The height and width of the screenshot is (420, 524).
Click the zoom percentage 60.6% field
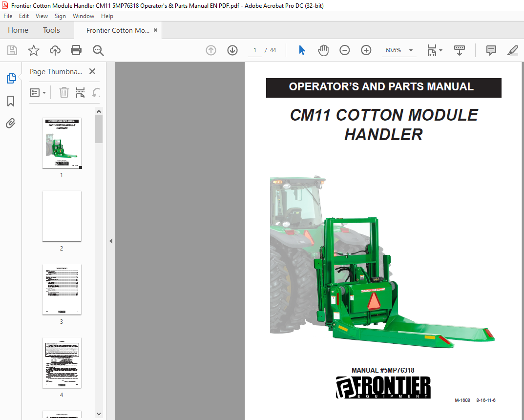[393, 50]
